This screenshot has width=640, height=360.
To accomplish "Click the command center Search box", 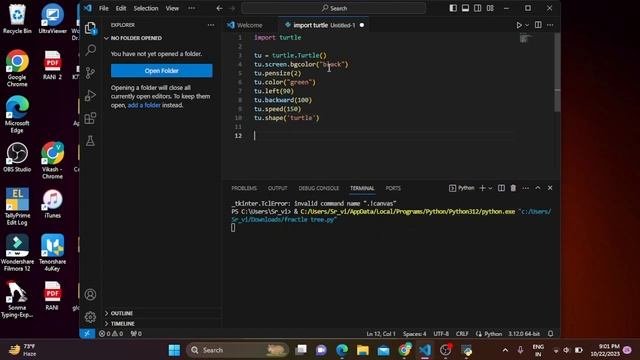I will tap(334, 8).
